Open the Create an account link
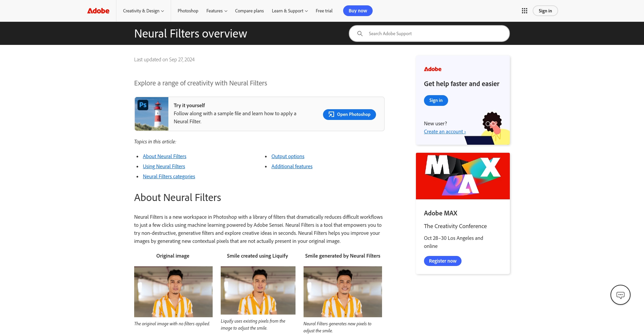Viewport: 644px width, 335px height. 445,132
